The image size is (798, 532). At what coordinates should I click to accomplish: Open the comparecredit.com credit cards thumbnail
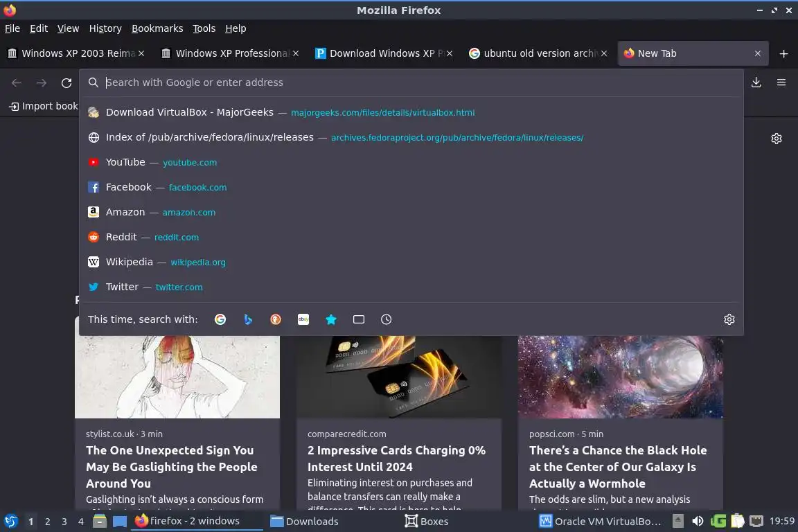point(399,377)
